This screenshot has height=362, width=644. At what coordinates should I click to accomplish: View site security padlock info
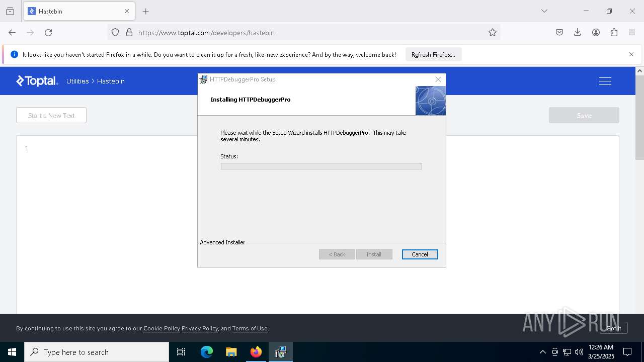tap(129, 33)
